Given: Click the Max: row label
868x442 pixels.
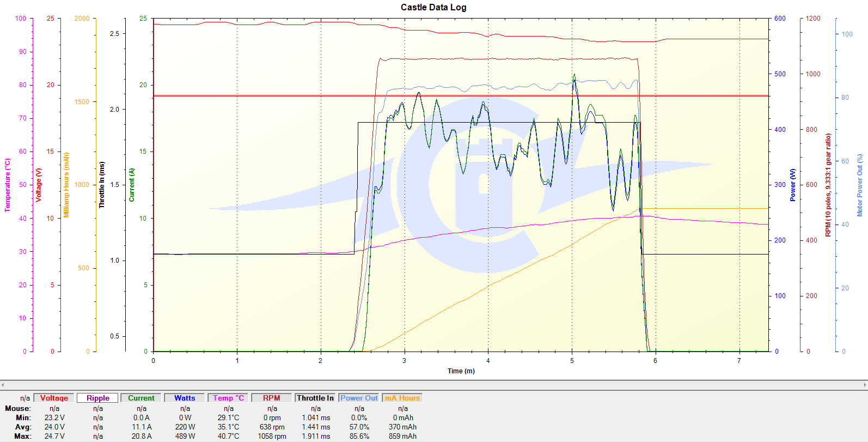Looking at the screenshot, I should click(23, 436).
